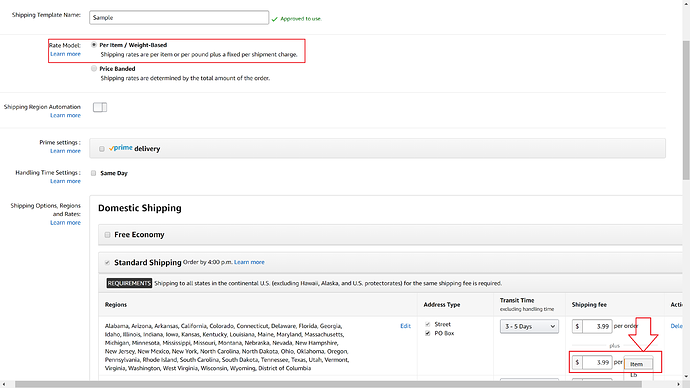Open Learn more under Shipping Options, Regions and Rates

coord(65,223)
